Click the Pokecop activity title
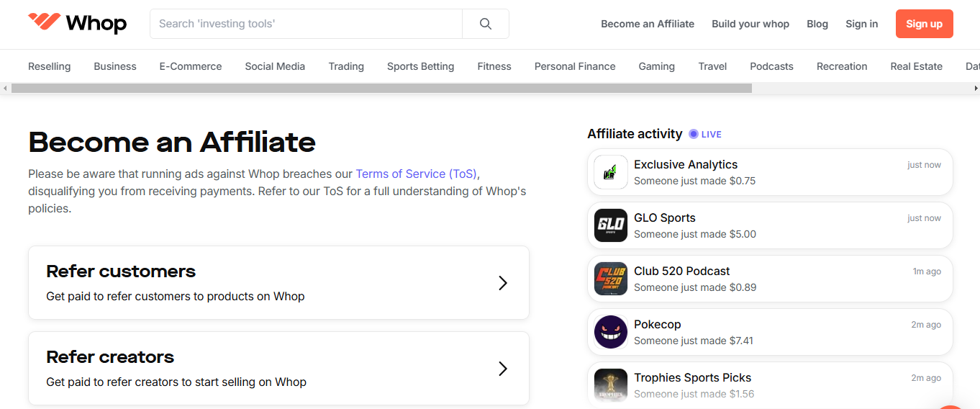The image size is (980, 409). tap(658, 324)
